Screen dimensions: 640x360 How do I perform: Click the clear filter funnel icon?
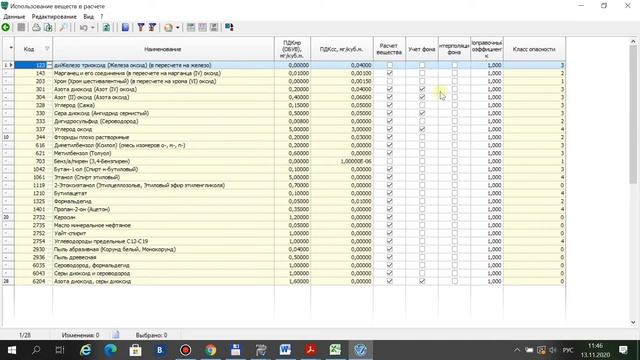click(x=152, y=27)
